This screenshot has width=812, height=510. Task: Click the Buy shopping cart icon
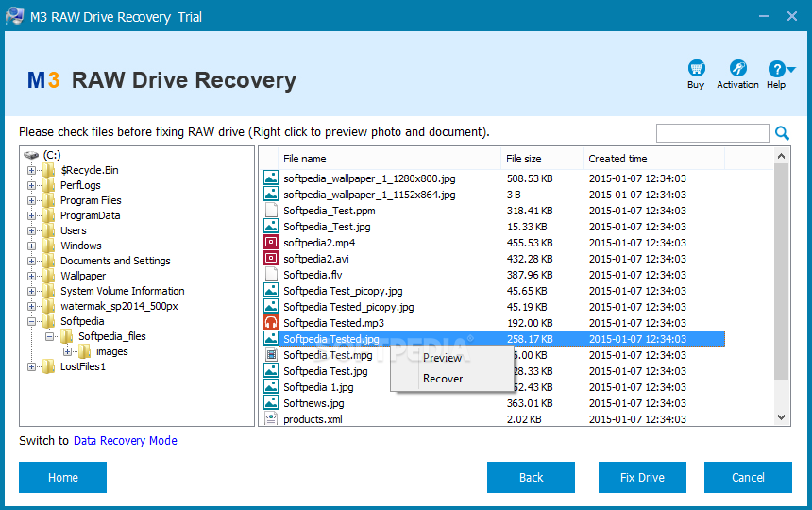tap(696, 68)
